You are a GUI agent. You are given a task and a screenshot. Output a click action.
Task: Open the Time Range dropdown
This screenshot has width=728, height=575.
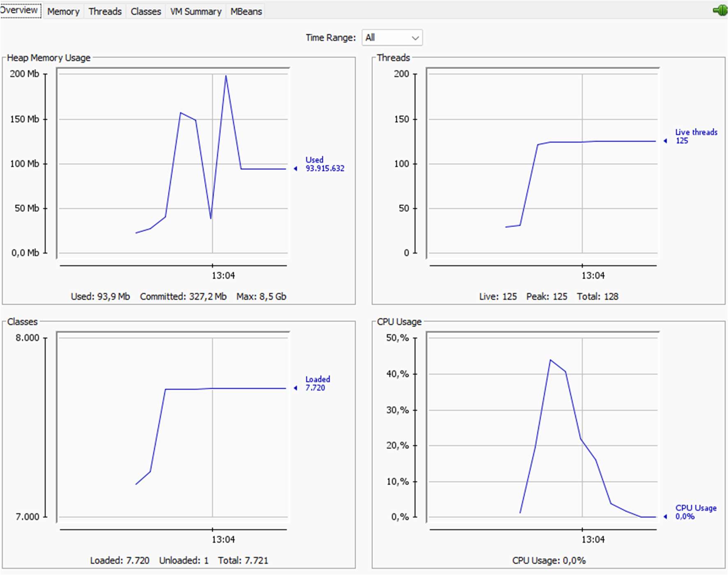392,38
